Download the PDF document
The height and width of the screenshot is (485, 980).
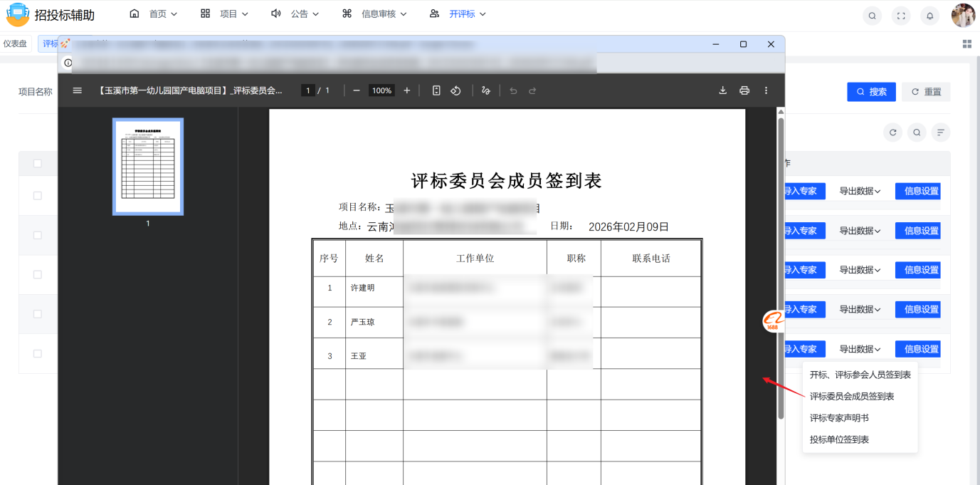coord(722,90)
